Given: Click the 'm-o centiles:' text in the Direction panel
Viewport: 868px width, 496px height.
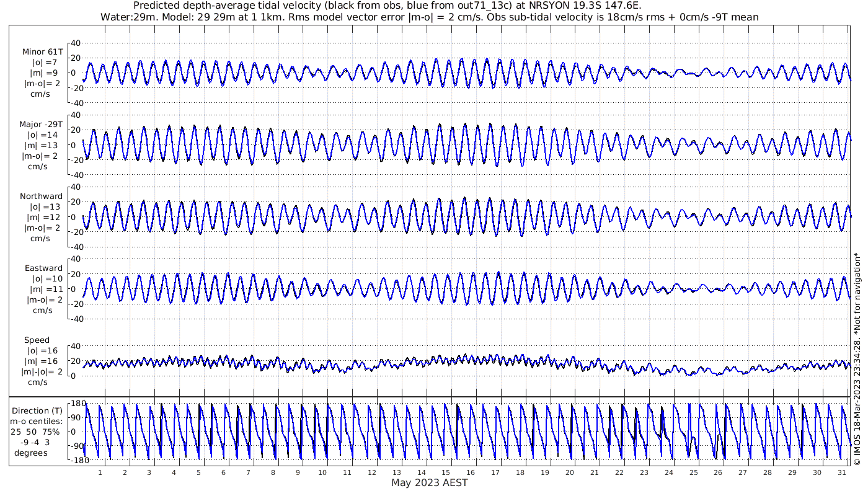Looking at the screenshot, I should 37,421.
